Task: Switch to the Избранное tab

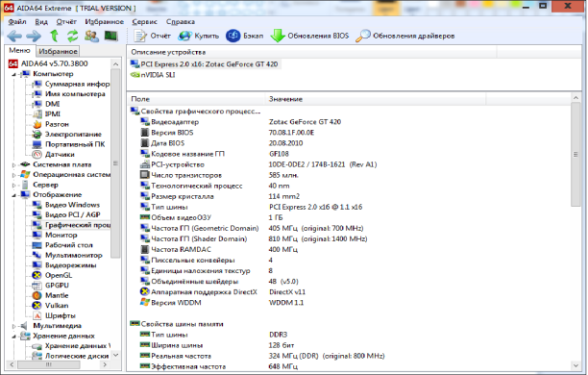Action: tap(58, 51)
